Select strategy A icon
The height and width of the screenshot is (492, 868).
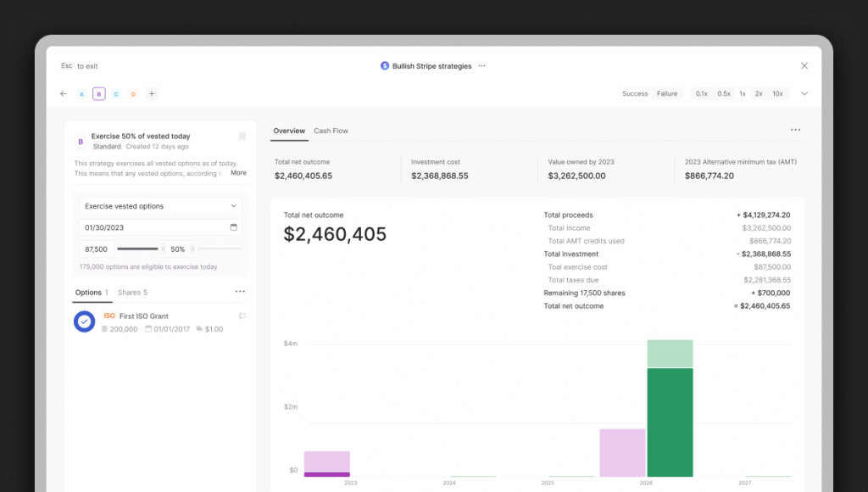[x=81, y=94]
